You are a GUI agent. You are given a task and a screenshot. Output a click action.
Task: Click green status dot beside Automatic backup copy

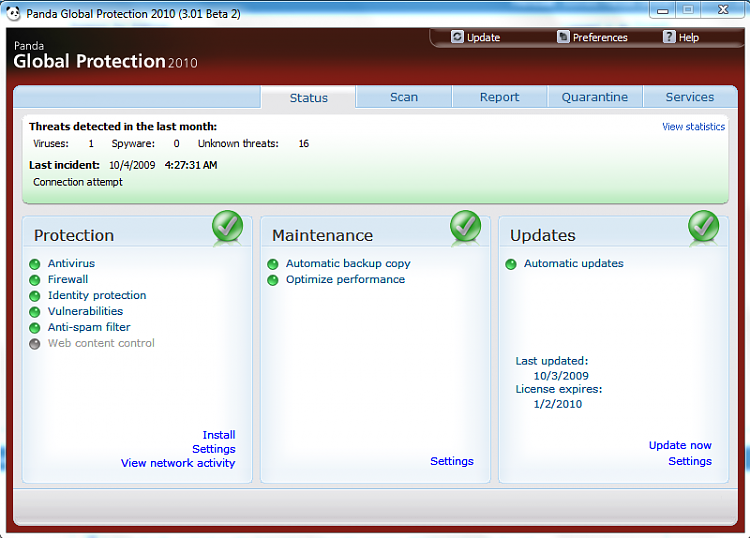[x=273, y=264]
